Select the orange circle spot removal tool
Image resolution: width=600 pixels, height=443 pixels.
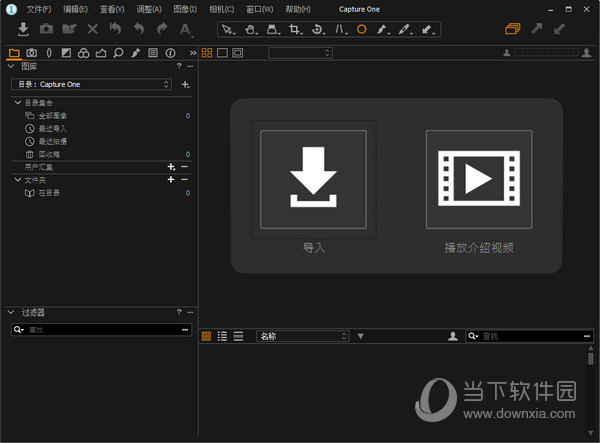pyautogui.click(x=362, y=29)
